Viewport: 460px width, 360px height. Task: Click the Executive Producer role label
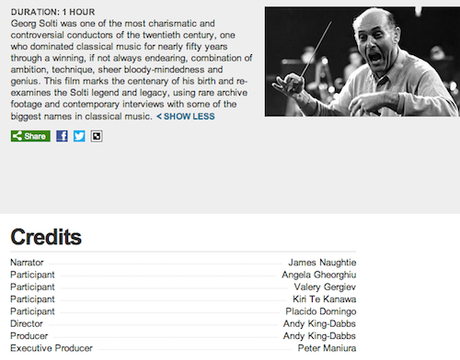pos(51,348)
